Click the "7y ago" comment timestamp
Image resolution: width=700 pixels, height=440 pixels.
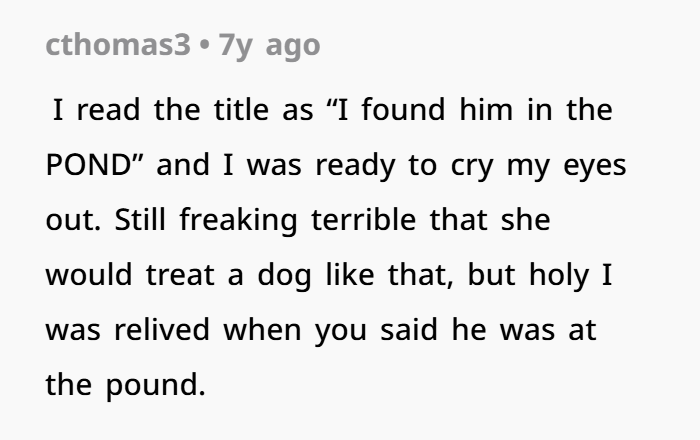point(264,46)
